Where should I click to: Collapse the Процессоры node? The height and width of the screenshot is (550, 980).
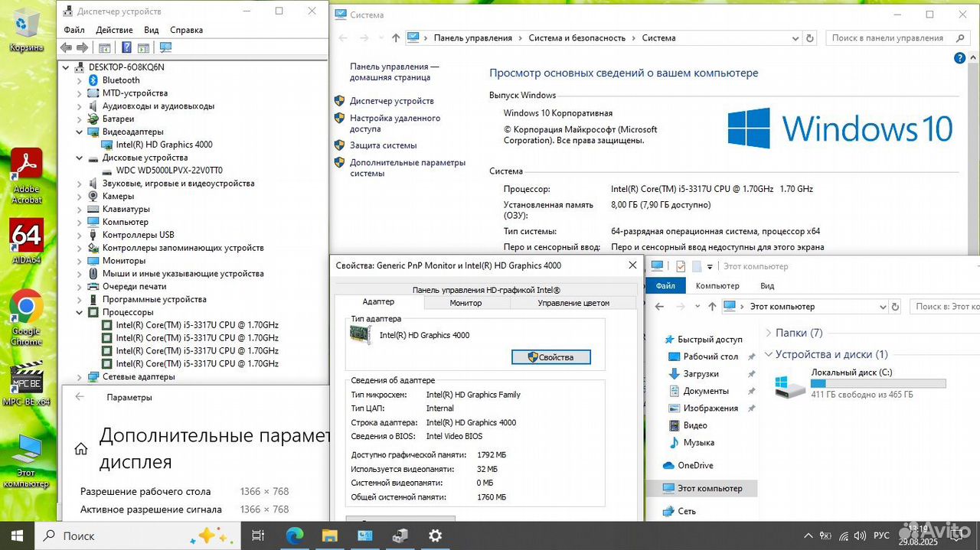pos(80,312)
